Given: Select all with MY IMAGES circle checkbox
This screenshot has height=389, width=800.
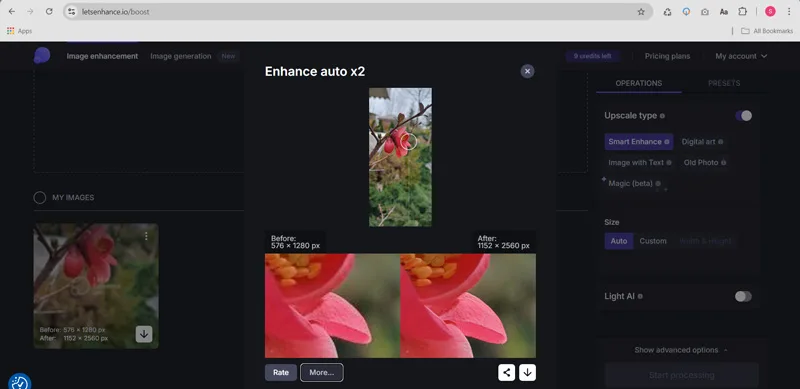Looking at the screenshot, I should (x=40, y=198).
